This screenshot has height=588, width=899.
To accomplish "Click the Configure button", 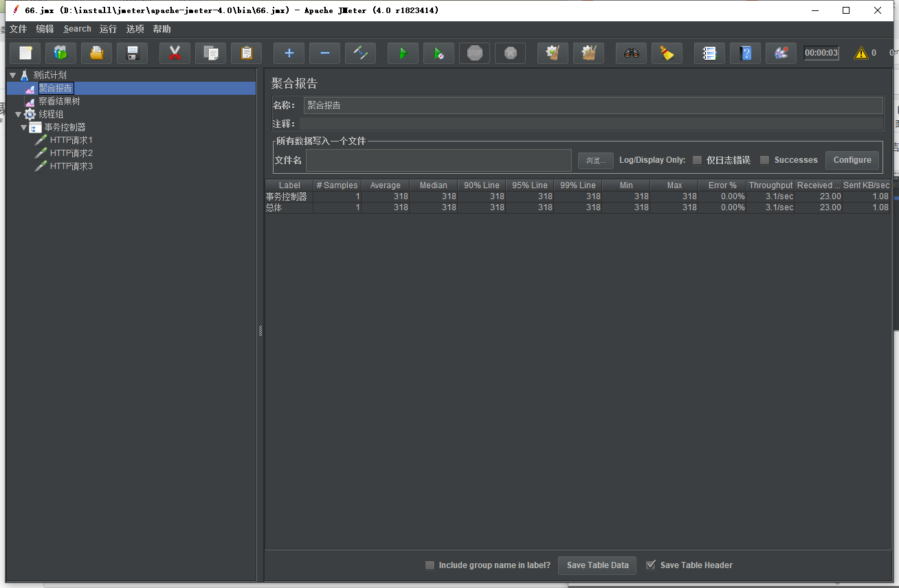I will [x=852, y=160].
